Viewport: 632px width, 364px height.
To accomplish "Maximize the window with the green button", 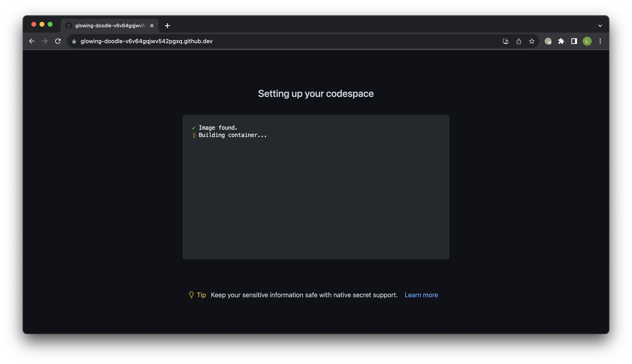I will click(x=50, y=24).
